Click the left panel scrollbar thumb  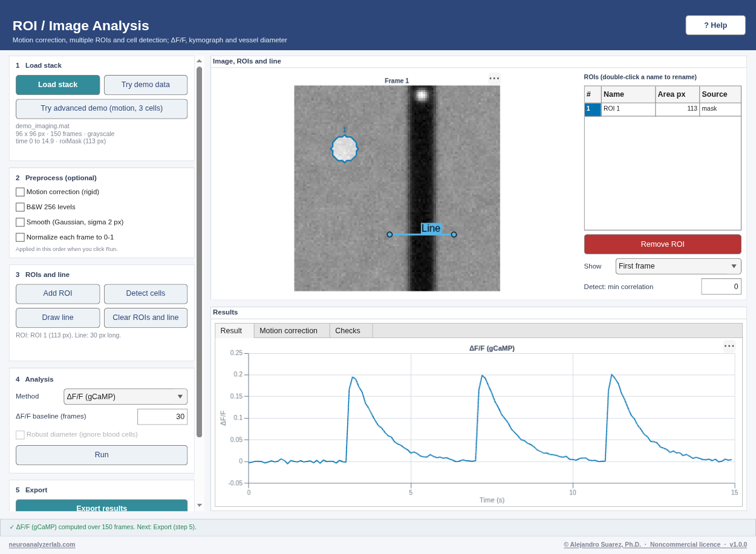coord(199,252)
